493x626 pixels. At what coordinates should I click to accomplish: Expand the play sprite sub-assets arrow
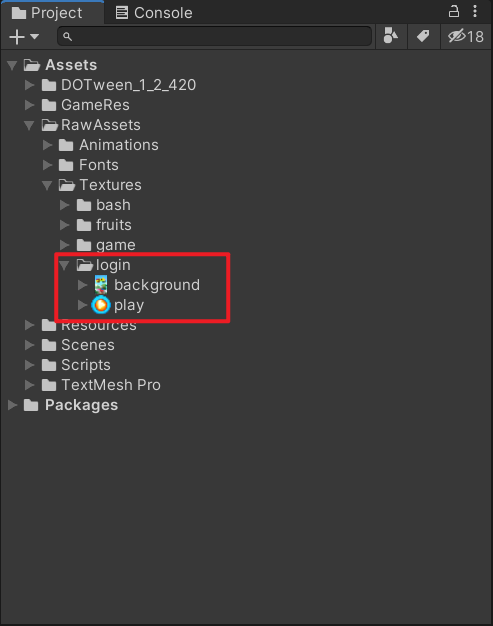point(82,305)
